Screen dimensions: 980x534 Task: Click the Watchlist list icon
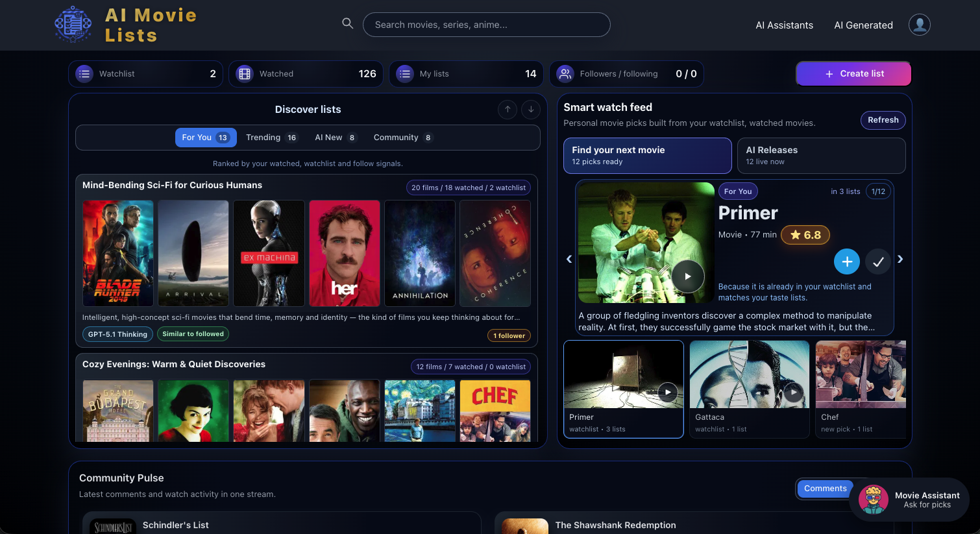click(84, 74)
